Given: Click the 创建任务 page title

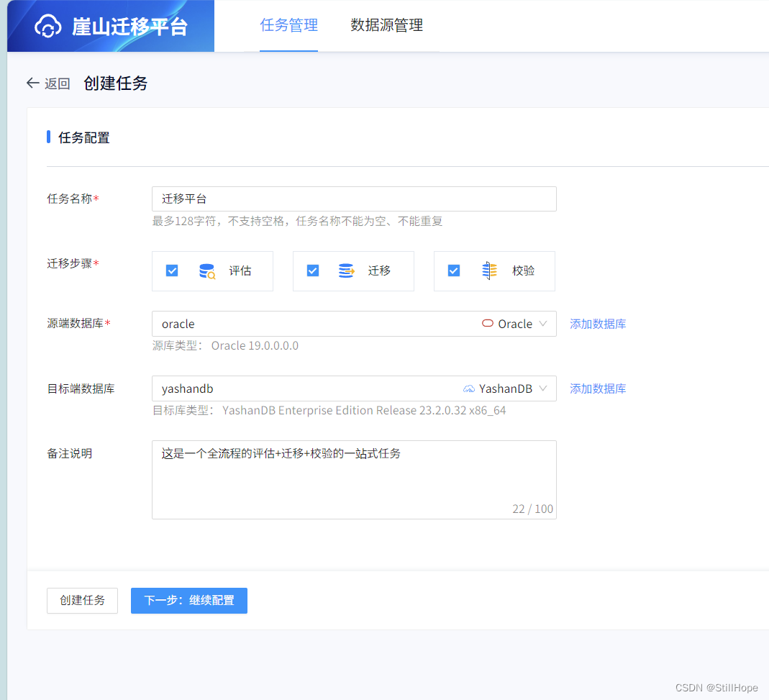Looking at the screenshot, I should (116, 83).
